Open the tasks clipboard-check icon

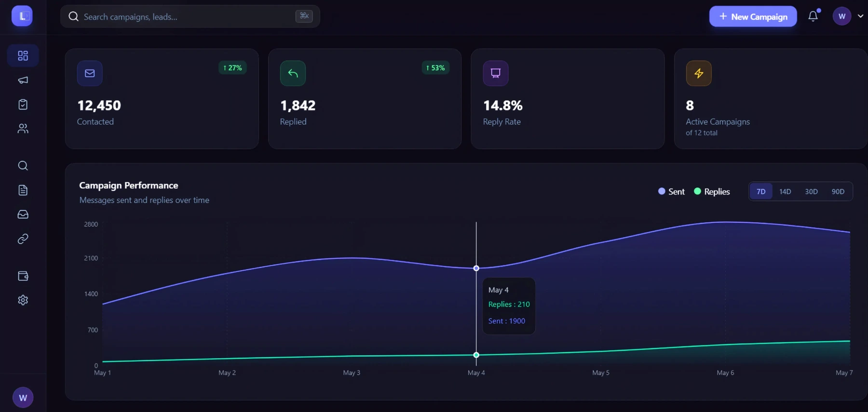(23, 105)
